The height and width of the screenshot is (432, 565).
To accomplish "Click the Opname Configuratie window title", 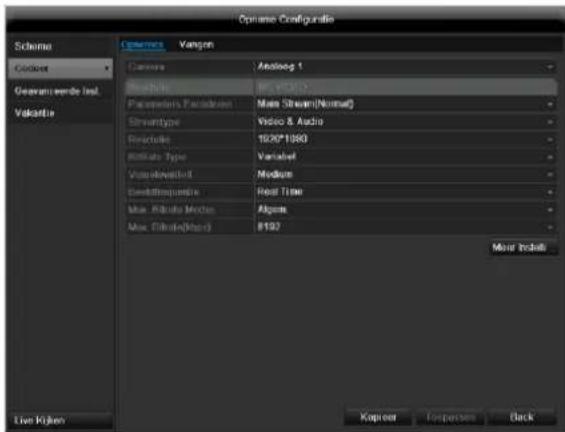I will point(286,19).
